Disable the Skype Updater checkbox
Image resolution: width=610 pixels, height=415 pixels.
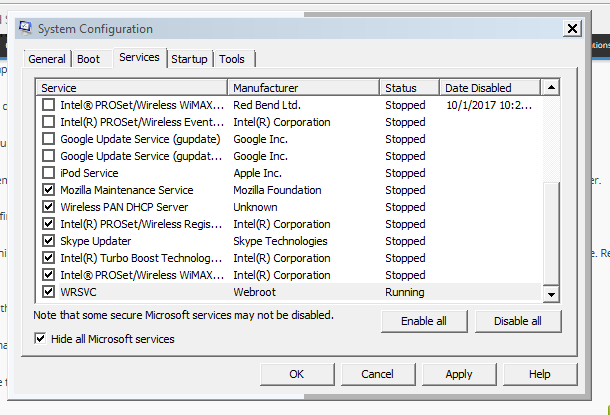(49, 241)
